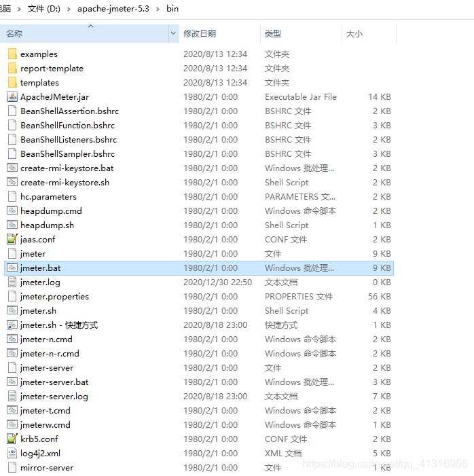Click the create-rmi-keystore.sh script icon

pos(12,182)
